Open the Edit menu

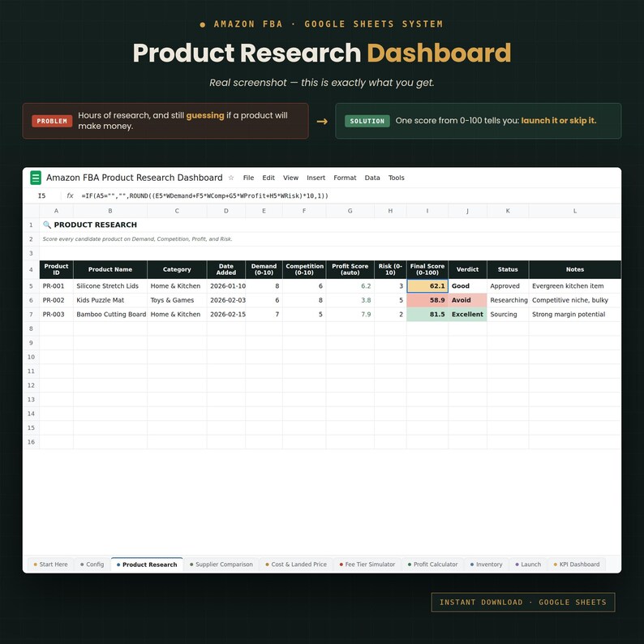(x=268, y=178)
